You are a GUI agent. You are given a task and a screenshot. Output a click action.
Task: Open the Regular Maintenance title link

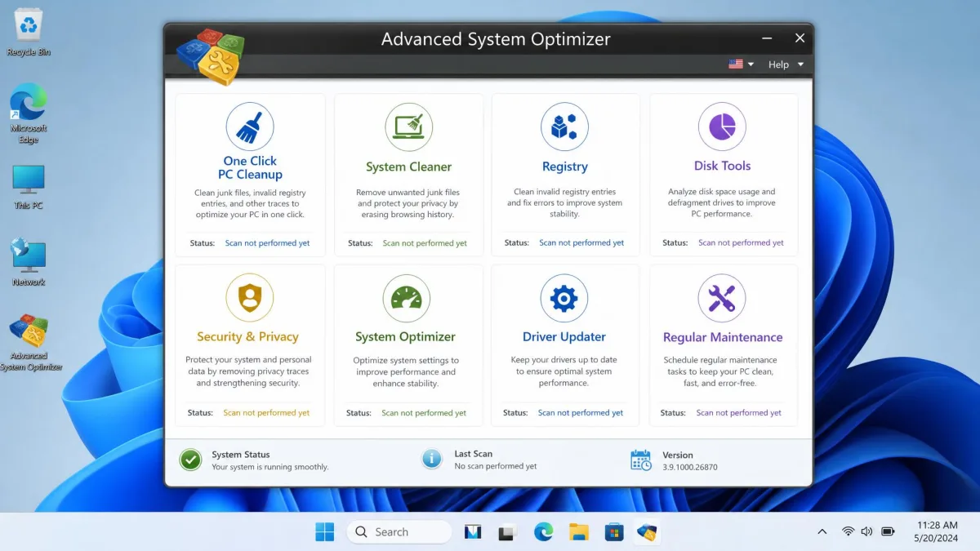[723, 337]
